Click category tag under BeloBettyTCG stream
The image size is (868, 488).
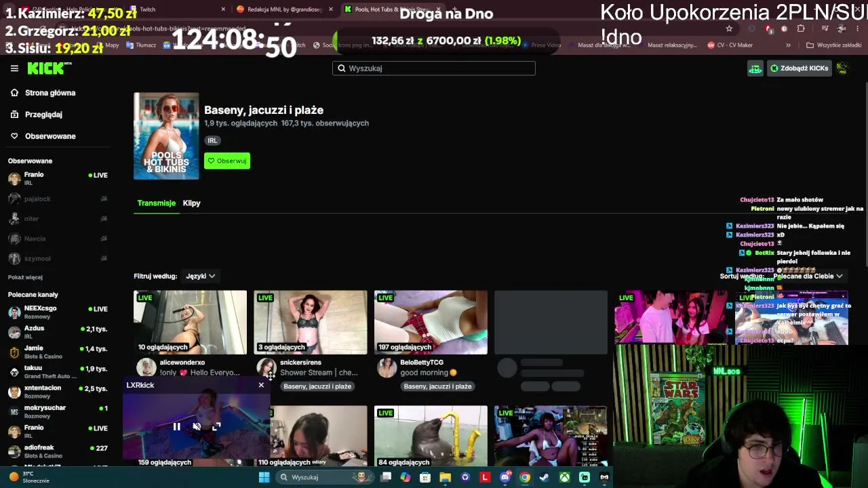click(x=437, y=386)
